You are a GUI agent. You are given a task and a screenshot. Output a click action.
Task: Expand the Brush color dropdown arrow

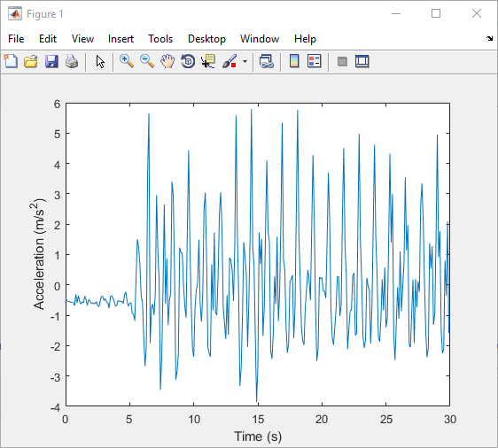(x=245, y=61)
